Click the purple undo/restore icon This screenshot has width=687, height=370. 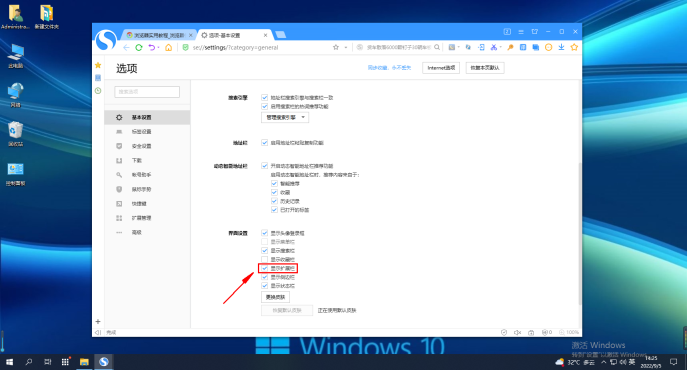152,47
